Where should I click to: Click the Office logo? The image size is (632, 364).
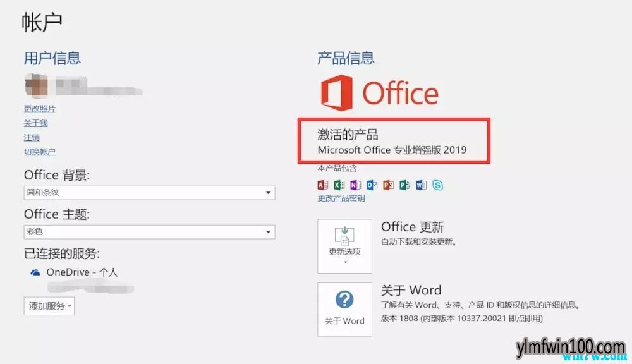(379, 93)
